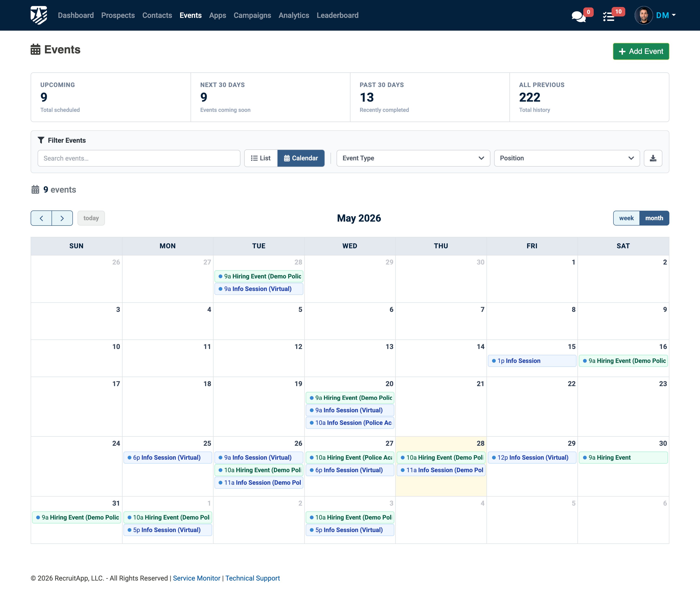The height and width of the screenshot is (591, 700).
Task: Open the Position dropdown
Action: click(x=567, y=158)
